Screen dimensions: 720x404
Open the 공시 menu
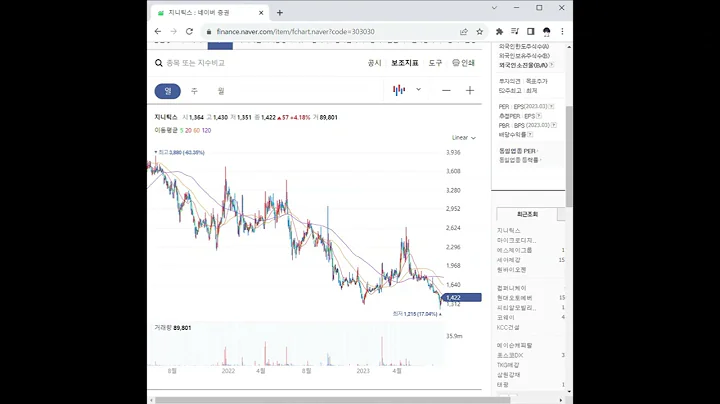coord(374,63)
